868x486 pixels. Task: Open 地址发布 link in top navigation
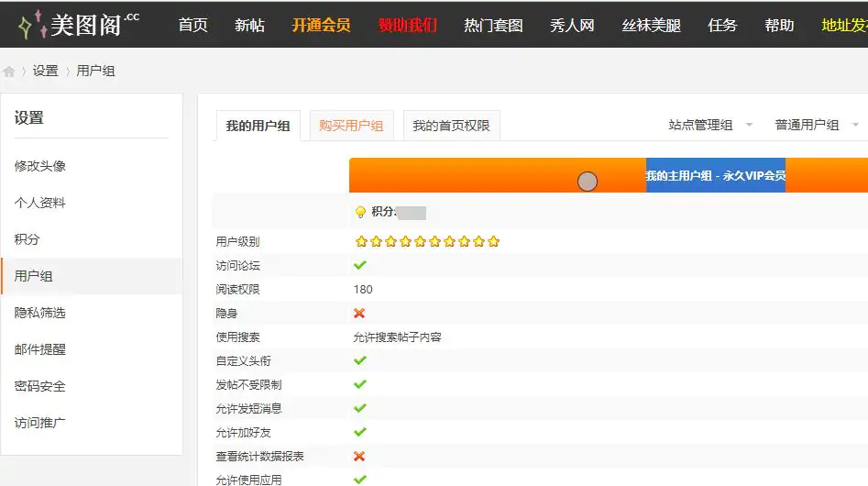pyautogui.click(x=844, y=25)
